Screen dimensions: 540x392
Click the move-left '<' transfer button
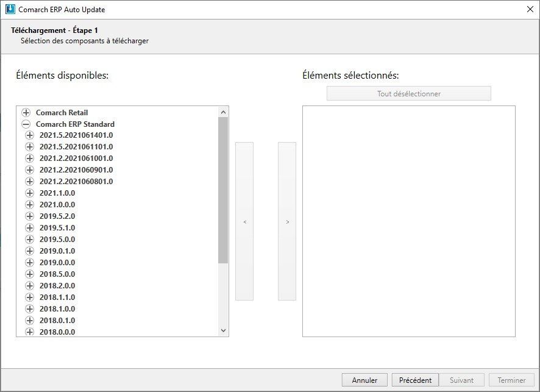[x=244, y=221]
